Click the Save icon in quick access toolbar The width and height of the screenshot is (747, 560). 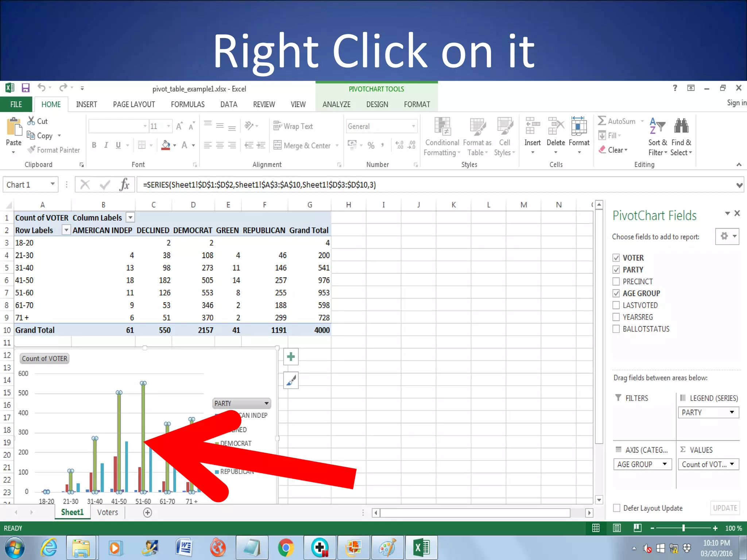(x=26, y=88)
